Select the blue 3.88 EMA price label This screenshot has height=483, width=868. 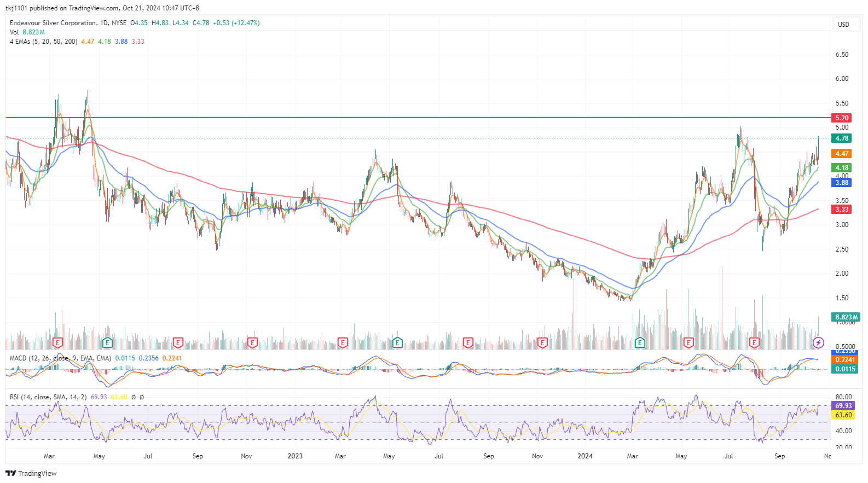tap(842, 183)
